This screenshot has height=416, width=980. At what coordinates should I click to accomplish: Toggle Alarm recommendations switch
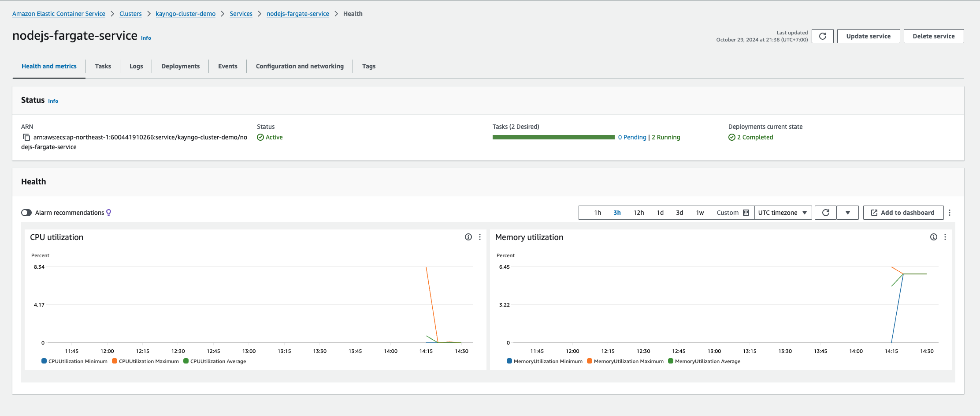click(26, 213)
